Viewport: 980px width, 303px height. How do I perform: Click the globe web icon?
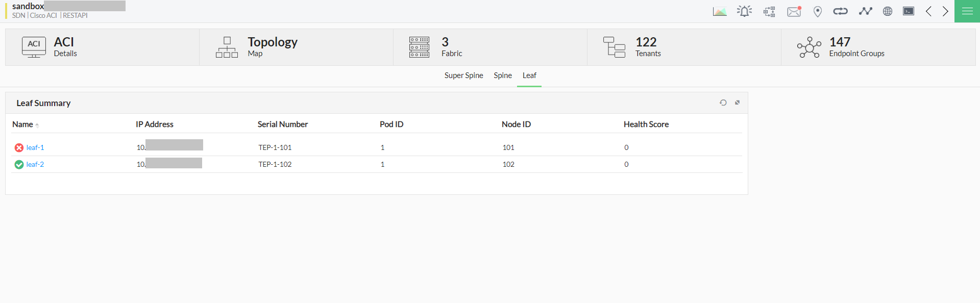[x=888, y=11]
